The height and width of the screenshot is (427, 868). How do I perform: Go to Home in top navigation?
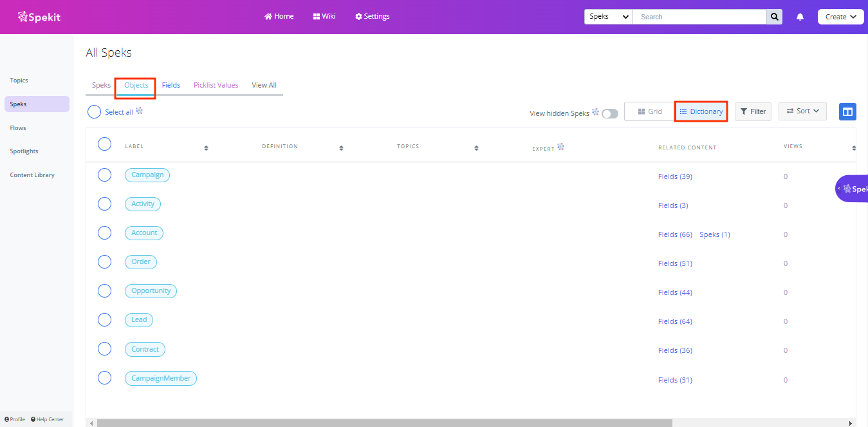coord(279,17)
